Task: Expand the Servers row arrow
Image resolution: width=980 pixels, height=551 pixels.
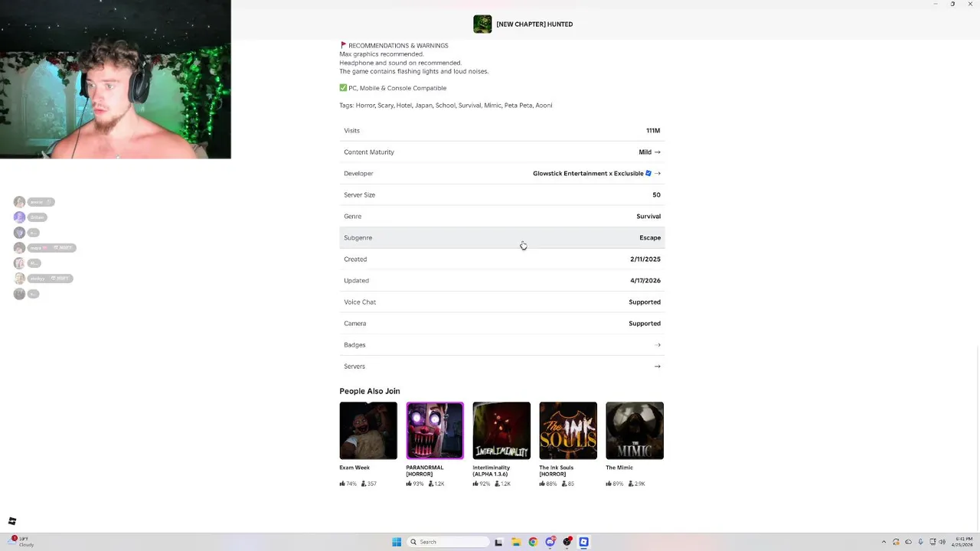Action: pyautogui.click(x=658, y=366)
